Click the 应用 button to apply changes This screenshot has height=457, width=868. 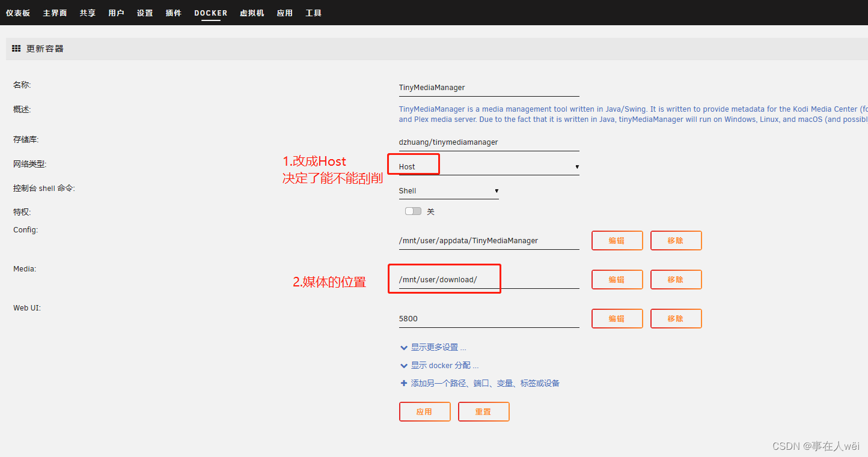(x=425, y=411)
